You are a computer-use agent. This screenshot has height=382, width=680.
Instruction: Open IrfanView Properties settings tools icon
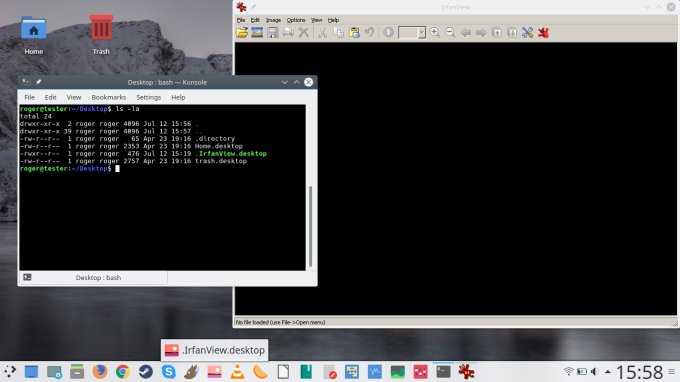527,33
